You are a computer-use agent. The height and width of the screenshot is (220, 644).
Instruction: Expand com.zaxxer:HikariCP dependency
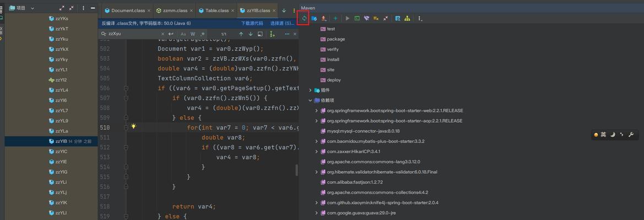pyautogui.click(x=316, y=152)
